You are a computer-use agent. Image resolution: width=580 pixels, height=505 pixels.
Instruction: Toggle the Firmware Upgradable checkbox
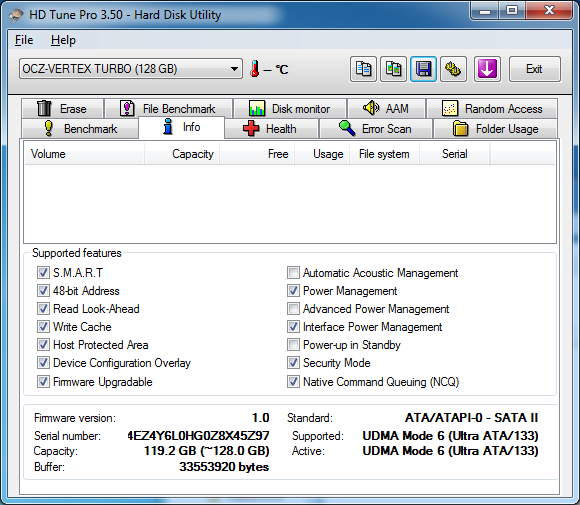coord(43,381)
